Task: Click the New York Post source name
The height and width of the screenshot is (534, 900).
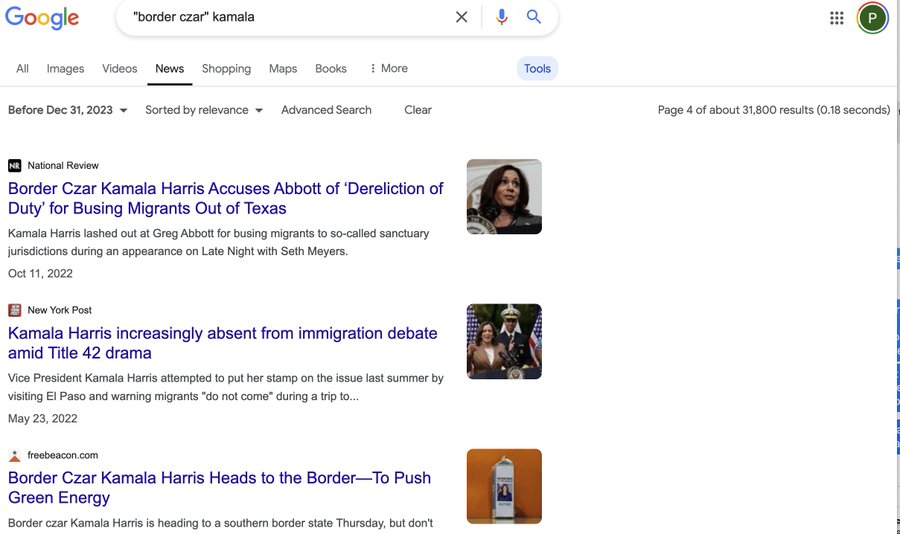Action: (60, 310)
